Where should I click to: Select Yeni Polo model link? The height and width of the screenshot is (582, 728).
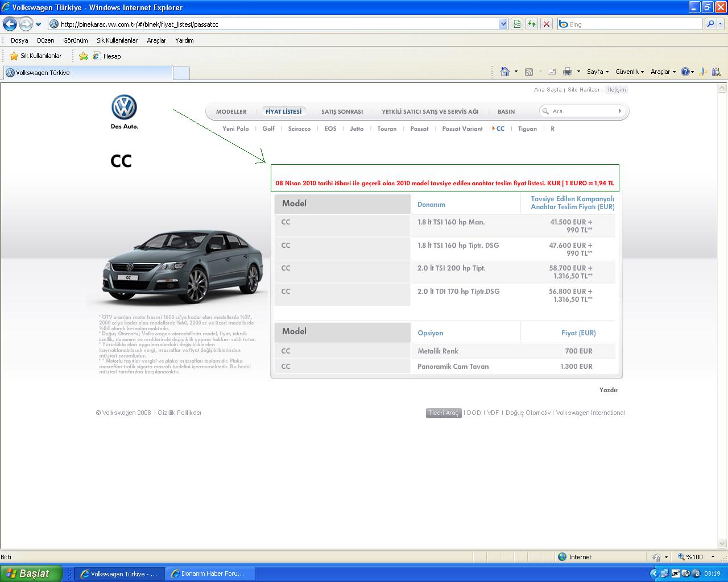tap(235, 129)
